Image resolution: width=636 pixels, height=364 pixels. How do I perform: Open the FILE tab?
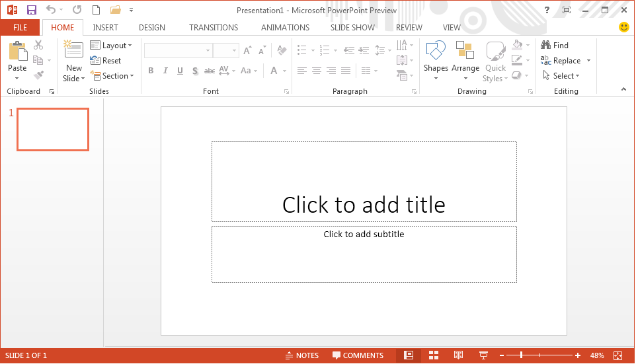pos(20,28)
